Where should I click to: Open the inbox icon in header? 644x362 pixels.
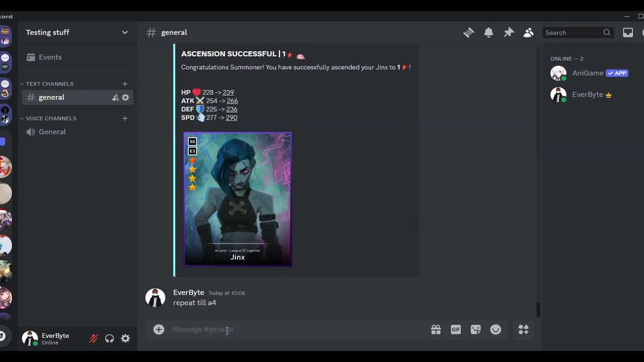(628, 33)
